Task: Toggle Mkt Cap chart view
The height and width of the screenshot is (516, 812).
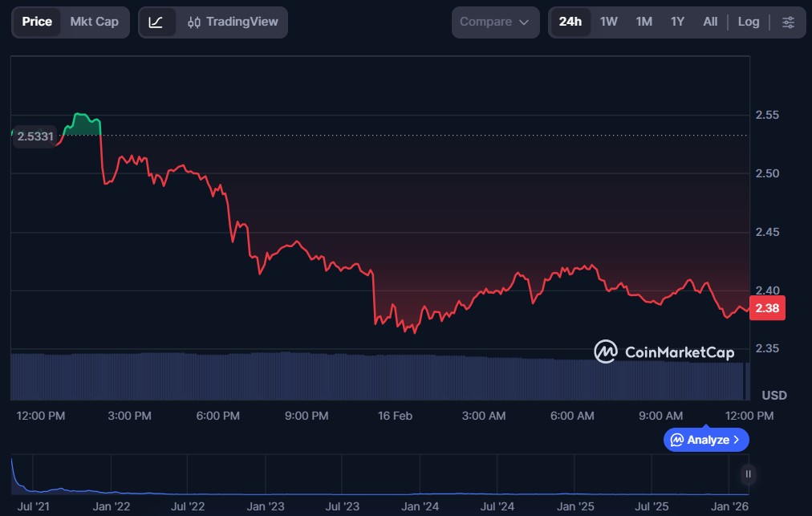Action: pyautogui.click(x=94, y=22)
